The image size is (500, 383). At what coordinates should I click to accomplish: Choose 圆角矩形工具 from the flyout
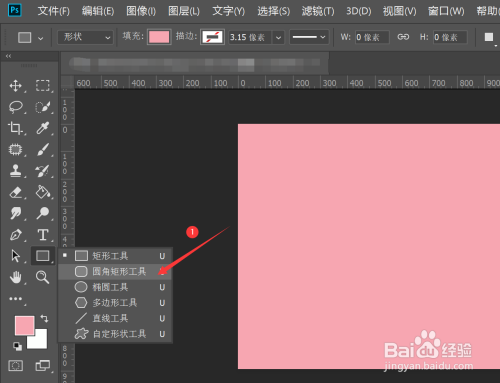pyautogui.click(x=115, y=271)
